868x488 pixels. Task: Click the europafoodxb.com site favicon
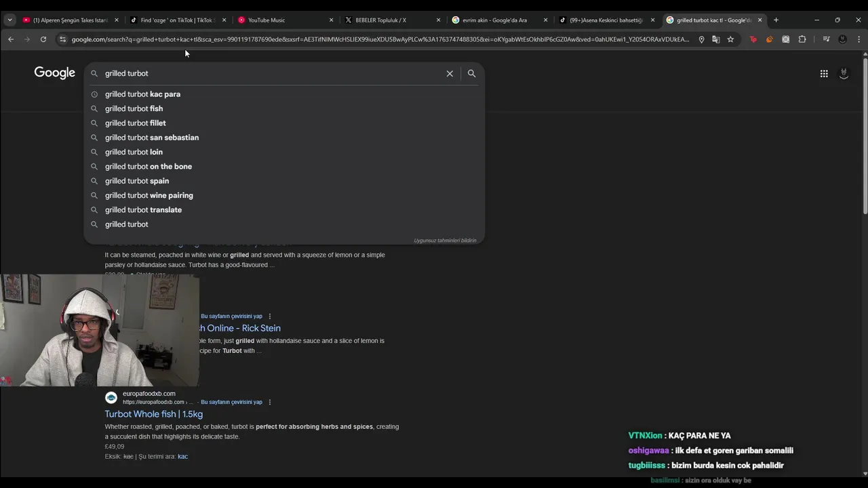click(x=111, y=397)
